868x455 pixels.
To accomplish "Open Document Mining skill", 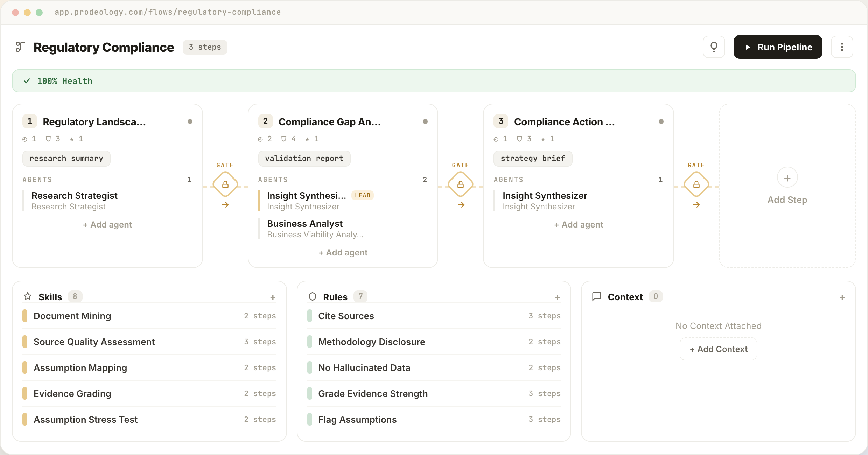I will click(149, 316).
